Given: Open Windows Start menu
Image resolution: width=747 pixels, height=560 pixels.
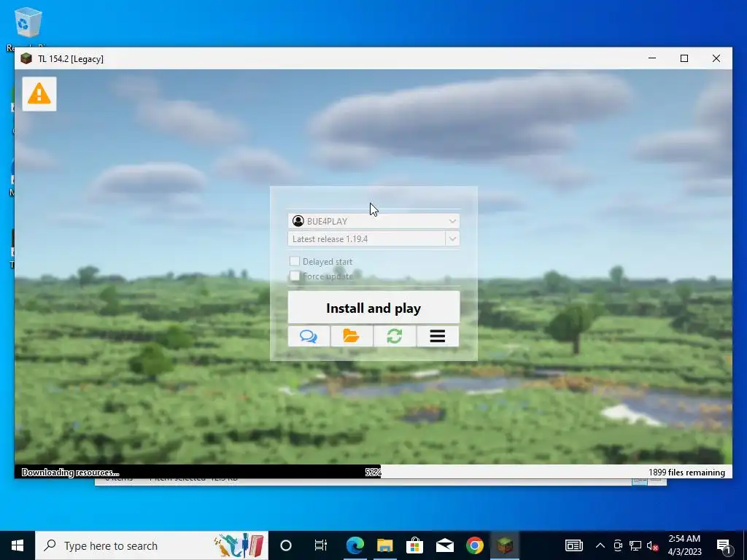Looking at the screenshot, I should 18,545.
